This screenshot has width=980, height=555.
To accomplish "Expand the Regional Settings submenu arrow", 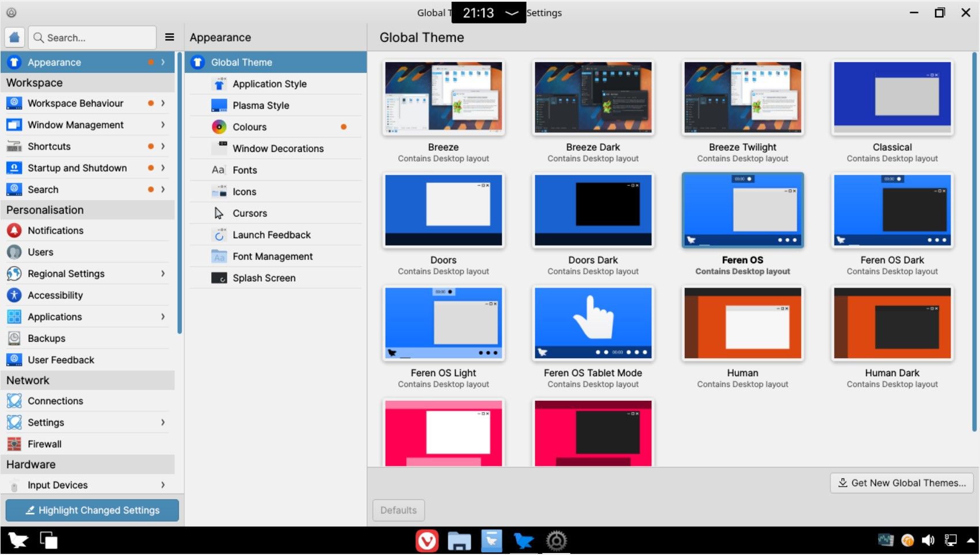I will click(x=163, y=274).
